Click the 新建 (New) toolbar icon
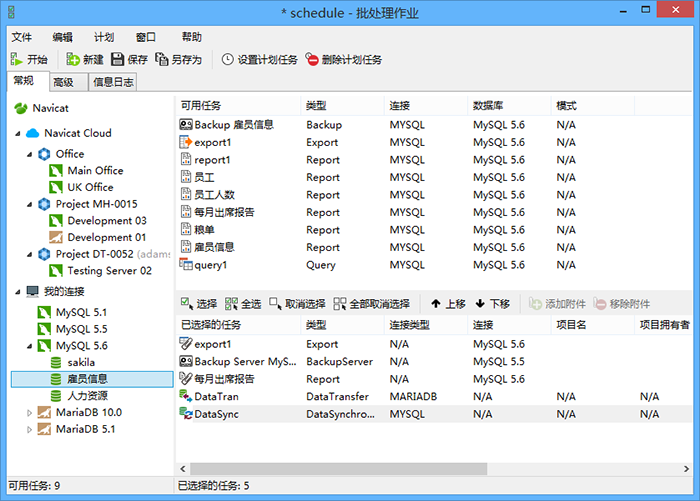700x501 pixels. [73, 59]
